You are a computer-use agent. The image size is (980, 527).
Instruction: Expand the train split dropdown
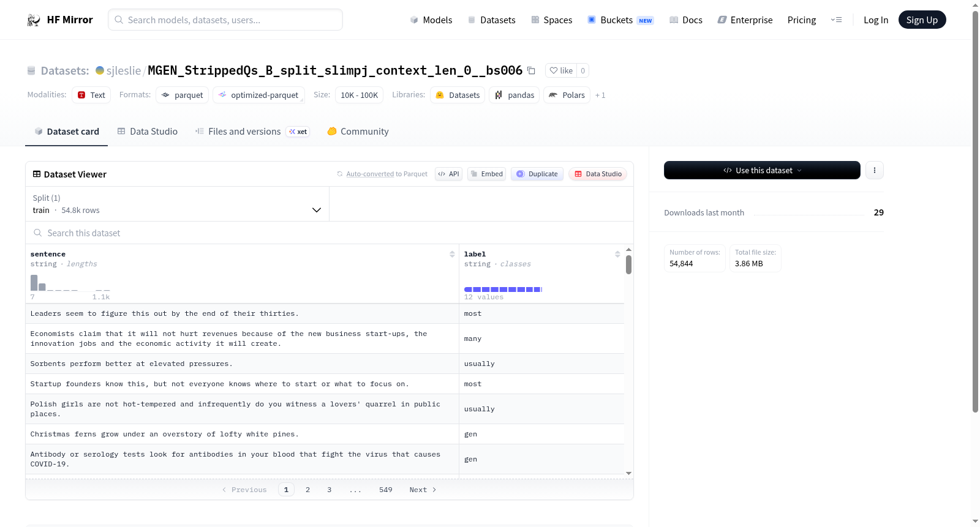pyautogui.click(x=177, y=204)
